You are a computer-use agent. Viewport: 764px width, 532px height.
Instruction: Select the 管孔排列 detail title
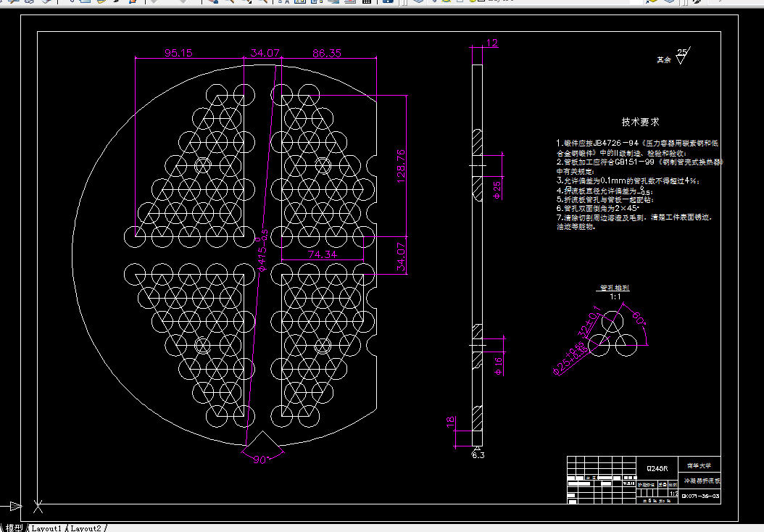pos(615,288)
